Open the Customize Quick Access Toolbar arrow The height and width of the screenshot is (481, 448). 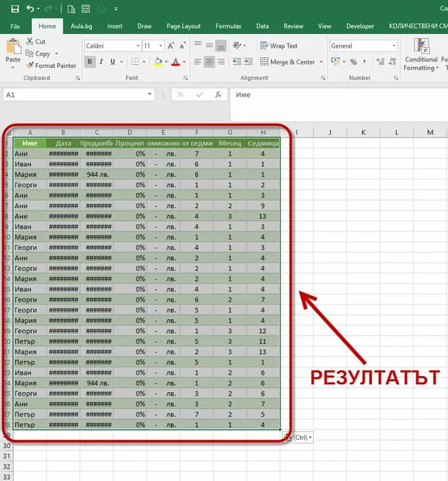(116, 9)
